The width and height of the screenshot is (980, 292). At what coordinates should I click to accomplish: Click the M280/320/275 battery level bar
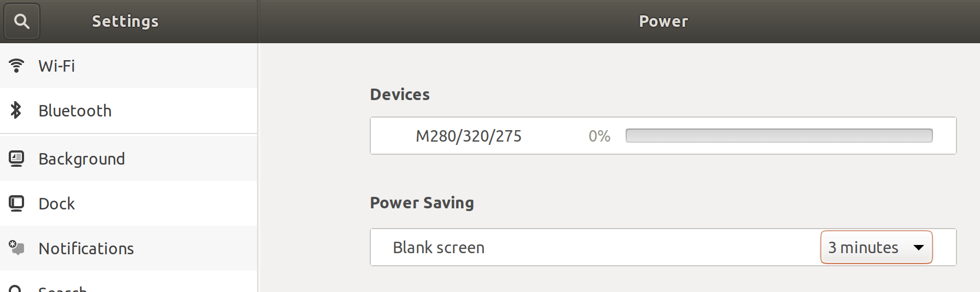pos(779,136)
